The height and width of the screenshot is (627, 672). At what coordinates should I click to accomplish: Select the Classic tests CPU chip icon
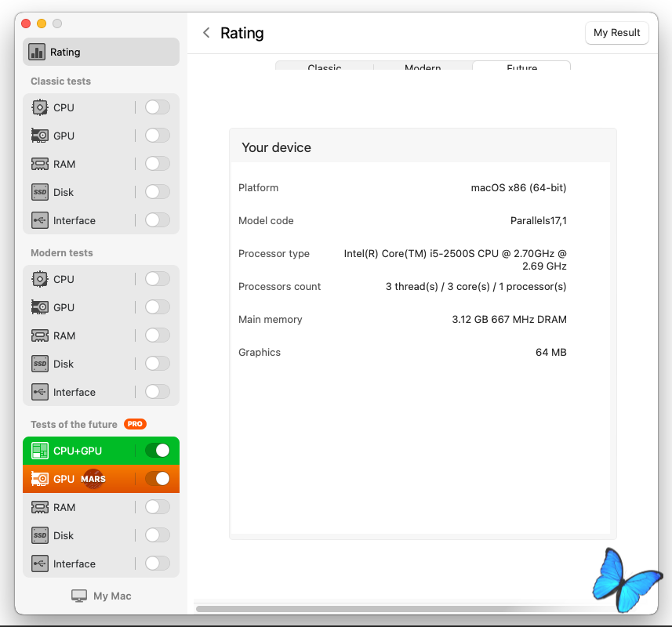point(40,107)
